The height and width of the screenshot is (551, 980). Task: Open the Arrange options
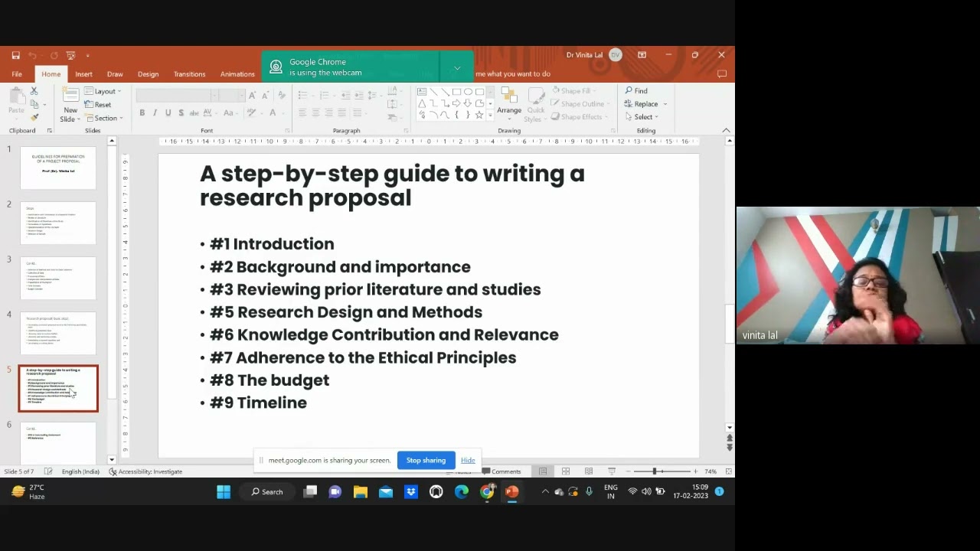point(509,104)
